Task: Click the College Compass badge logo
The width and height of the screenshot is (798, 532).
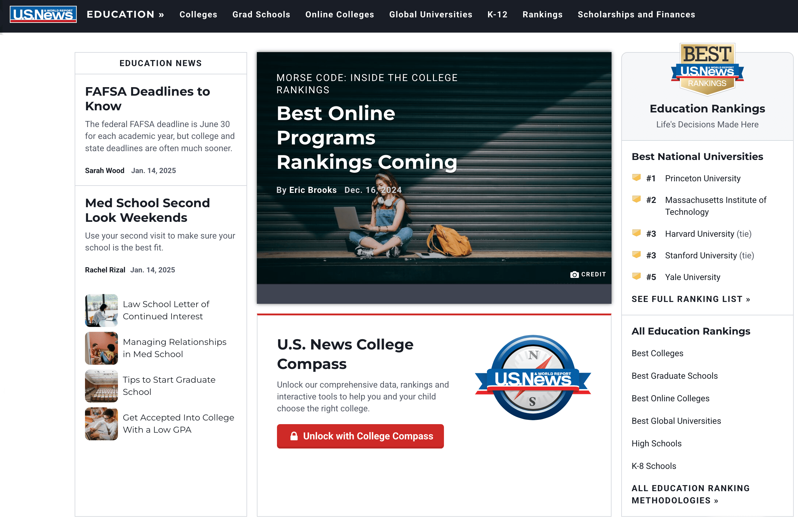Action: [533, 378]
